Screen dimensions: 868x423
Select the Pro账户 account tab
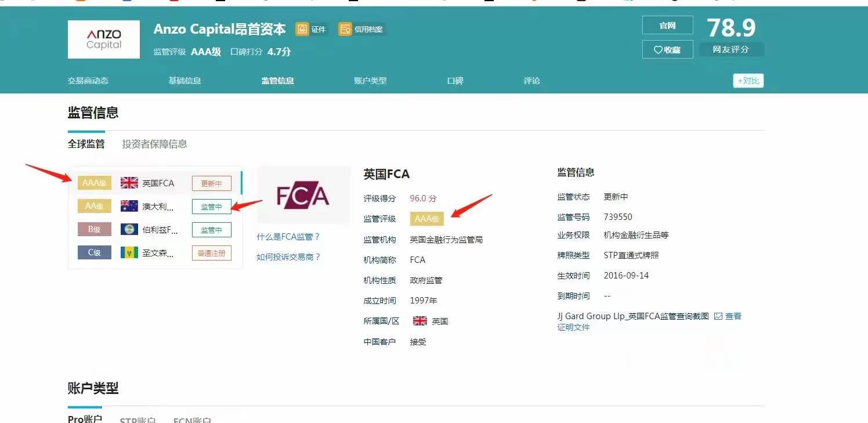click(85, 419)
